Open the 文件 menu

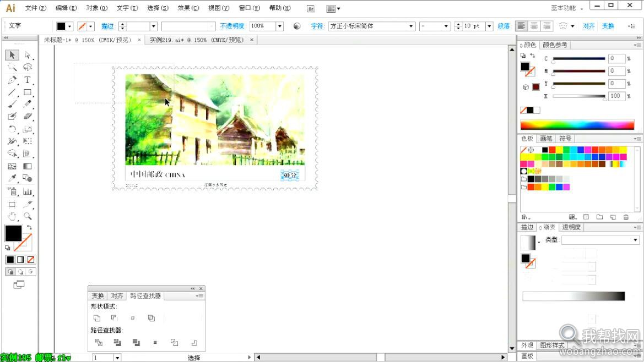[x=36, y=8]
